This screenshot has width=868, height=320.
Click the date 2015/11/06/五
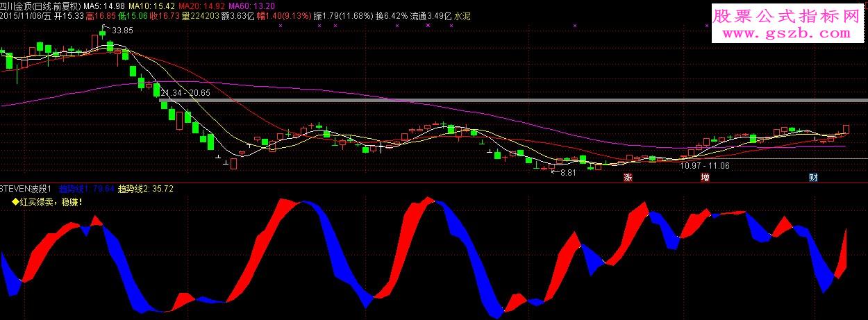click(x=26, y=15)
